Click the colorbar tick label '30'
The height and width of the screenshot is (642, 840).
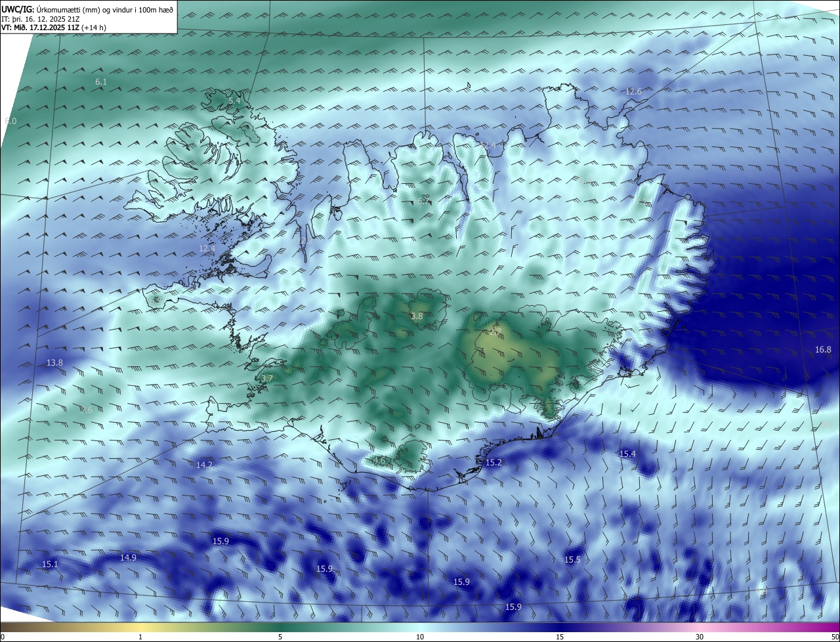pos(700,637)
